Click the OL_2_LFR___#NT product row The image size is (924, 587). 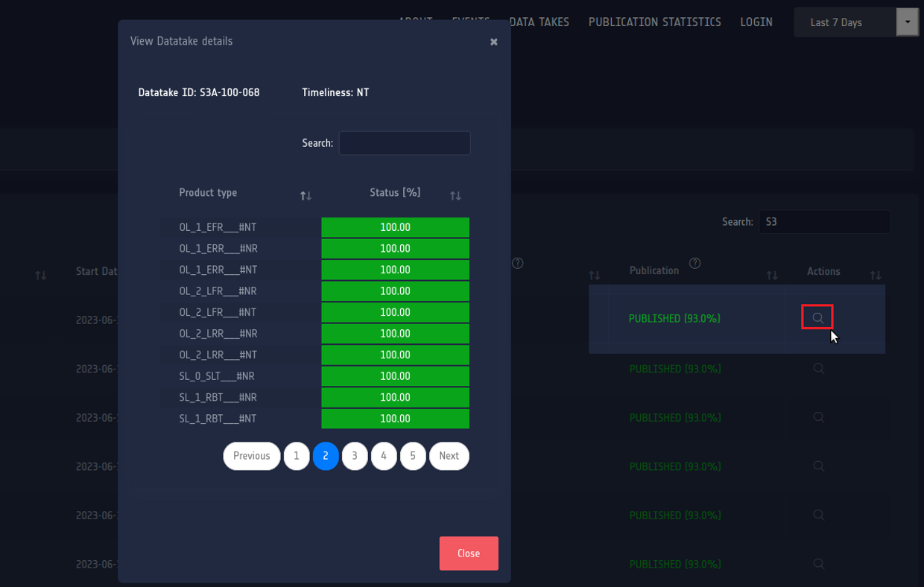coord(314,312)
